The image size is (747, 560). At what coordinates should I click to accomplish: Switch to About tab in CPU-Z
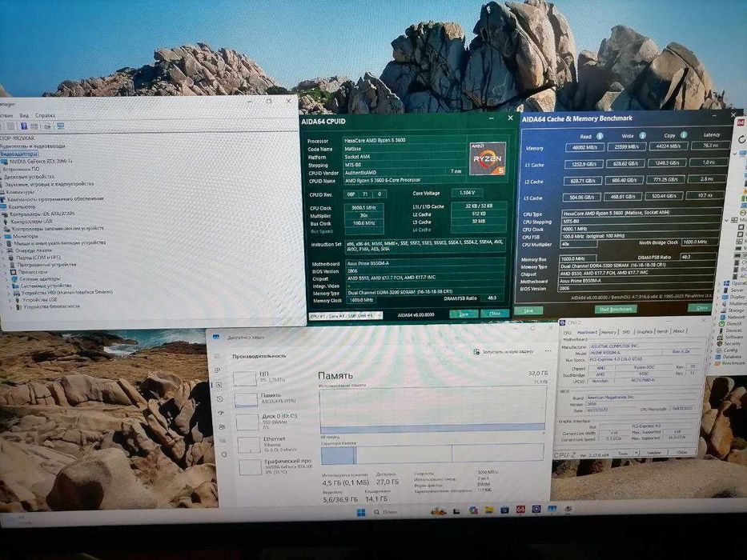point(679,331)
